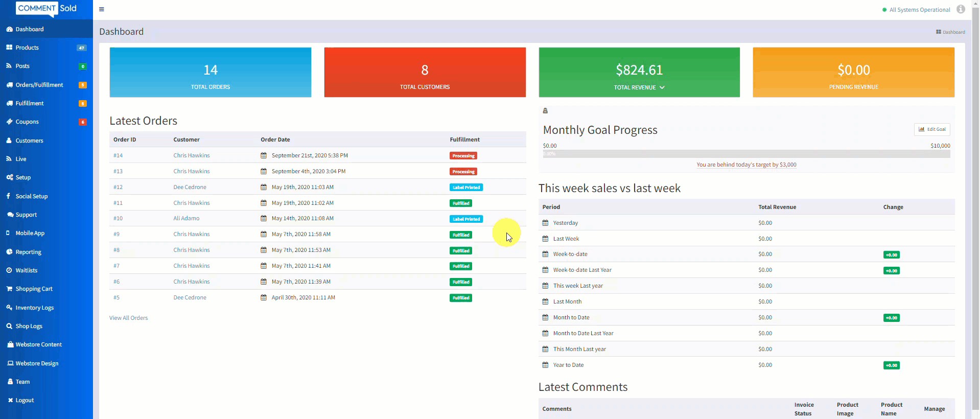Click the Dashboard breadcrumb link
980x419 pixels.
tap(950, 32)
